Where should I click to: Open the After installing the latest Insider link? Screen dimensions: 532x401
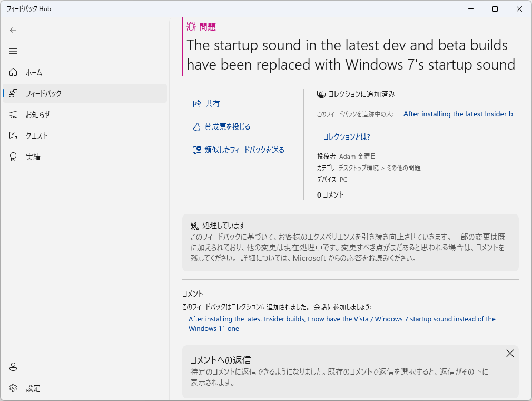(x=457, y=114)
